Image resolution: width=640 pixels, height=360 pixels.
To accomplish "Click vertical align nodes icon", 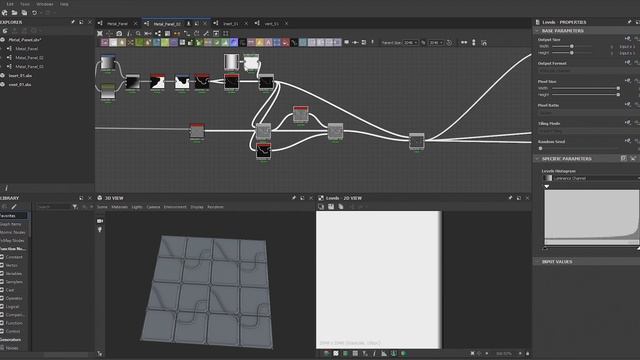I will coord(473,42).
